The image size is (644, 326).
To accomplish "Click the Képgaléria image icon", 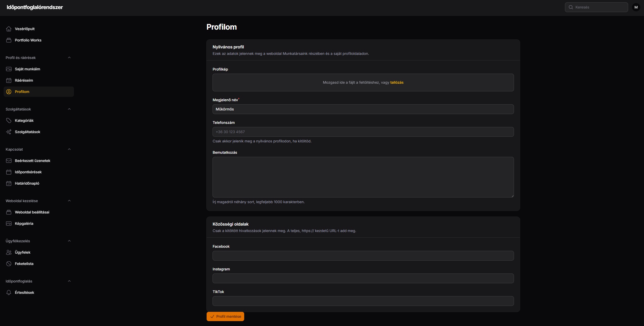I will click(x=9, y=224).
